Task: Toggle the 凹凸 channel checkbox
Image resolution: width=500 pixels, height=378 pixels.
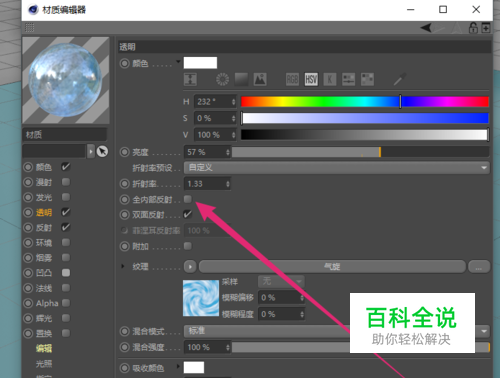Action: 66,273
